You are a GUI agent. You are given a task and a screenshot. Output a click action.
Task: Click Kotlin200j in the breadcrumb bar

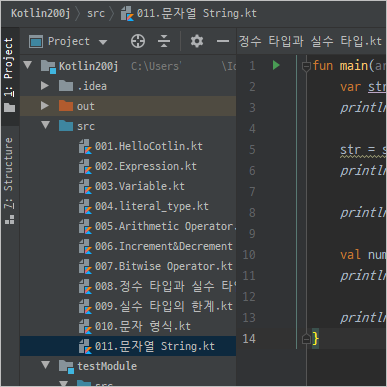click(41, 14)
